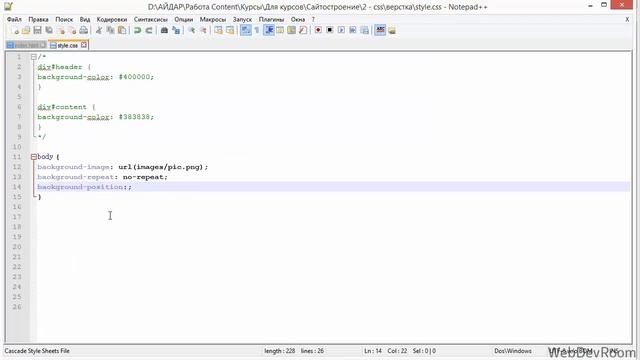Click the Function List toolbar icon
This screenshot has height=360, width=640.
pos(303,30)
